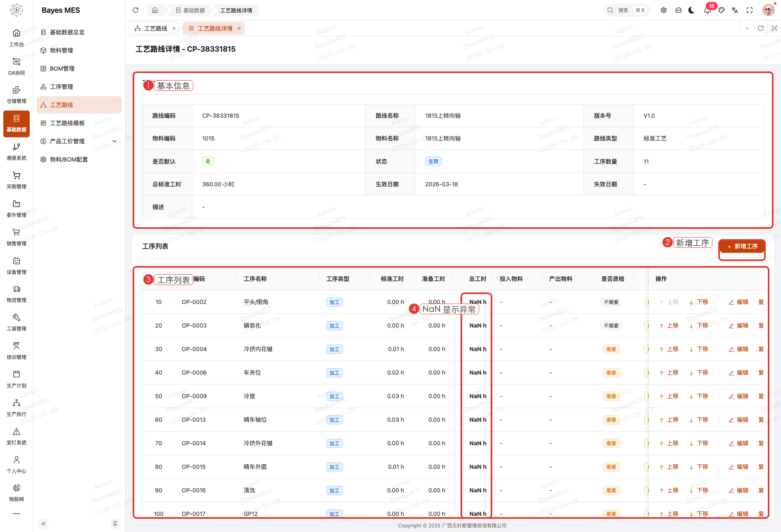
Task: Select 工艺路线 menu item
Action: 79,105
